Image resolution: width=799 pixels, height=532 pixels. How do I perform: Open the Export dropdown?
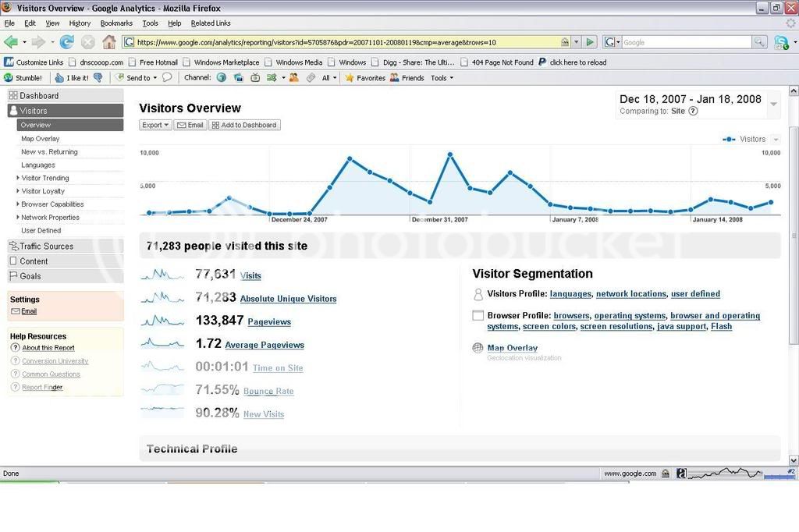point(155,125)
